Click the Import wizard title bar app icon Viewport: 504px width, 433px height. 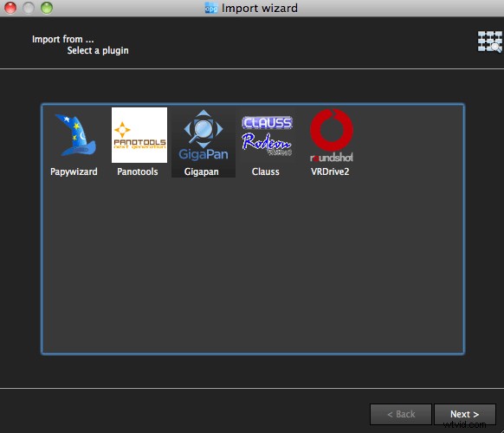point(211,8)
